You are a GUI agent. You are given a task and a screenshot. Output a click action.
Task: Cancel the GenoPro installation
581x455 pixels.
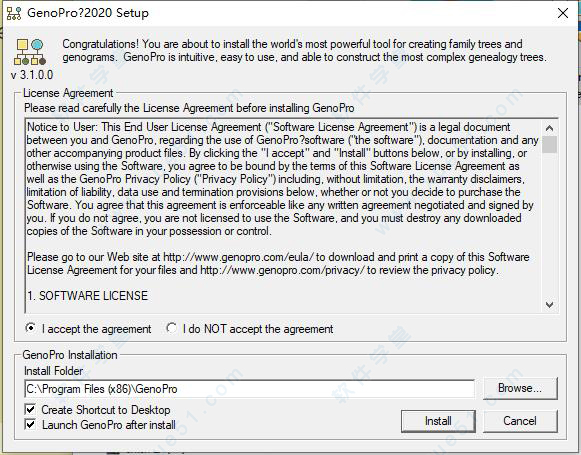pyautogui.click(x=520, y=421)
